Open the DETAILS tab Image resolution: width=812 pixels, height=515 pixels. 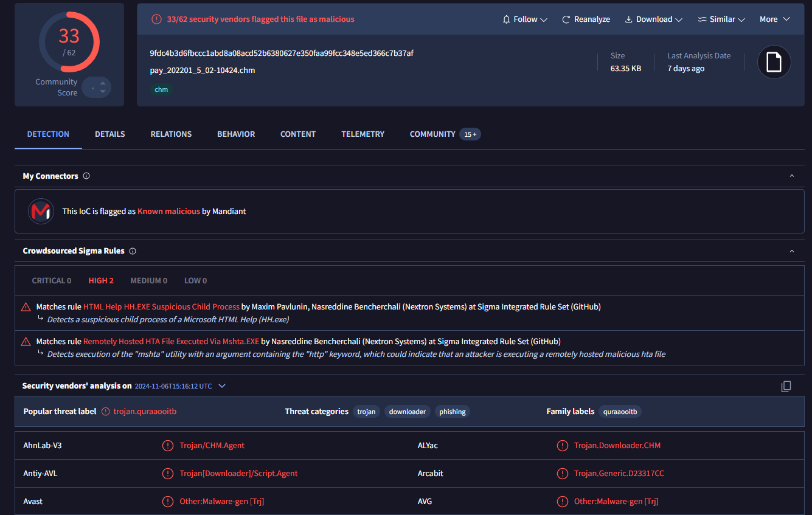tap(110, 134)
